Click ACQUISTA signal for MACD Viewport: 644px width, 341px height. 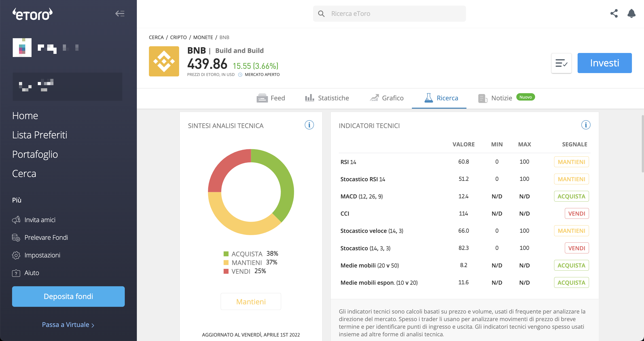point(571,196)
